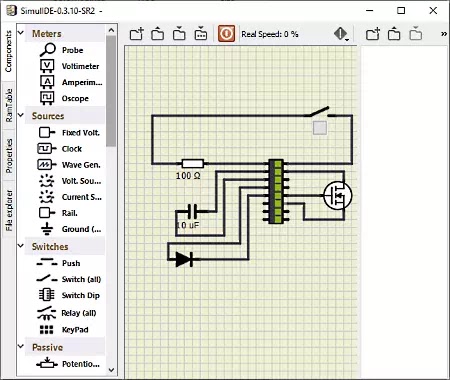450x380 pixels.
Task: Collapse the Sources category
Action: [21, 115]
